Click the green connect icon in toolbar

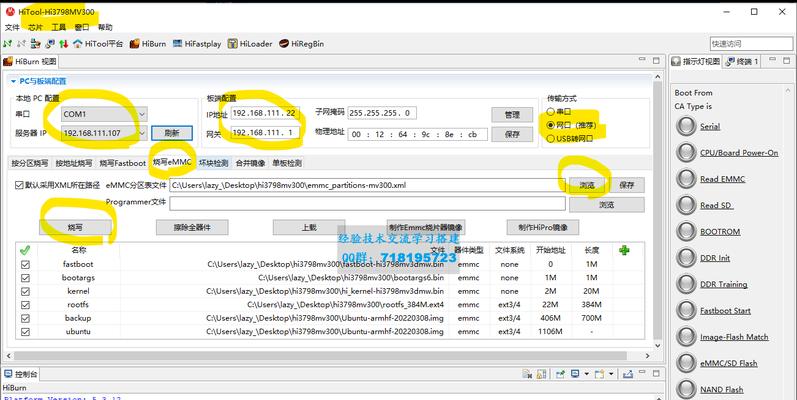(x=7, y=44)
